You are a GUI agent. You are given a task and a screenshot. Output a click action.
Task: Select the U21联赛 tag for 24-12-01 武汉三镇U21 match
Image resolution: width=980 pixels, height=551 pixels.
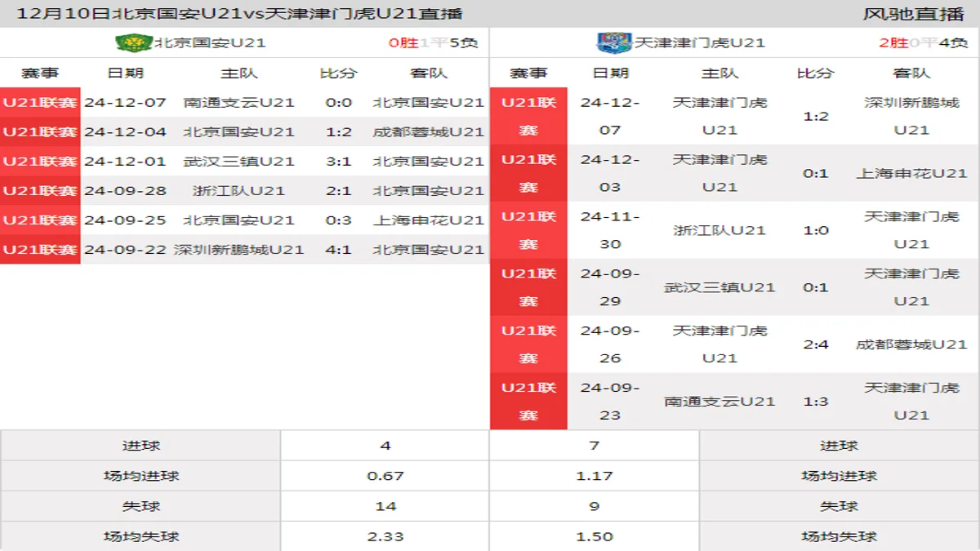click(40, 161)
